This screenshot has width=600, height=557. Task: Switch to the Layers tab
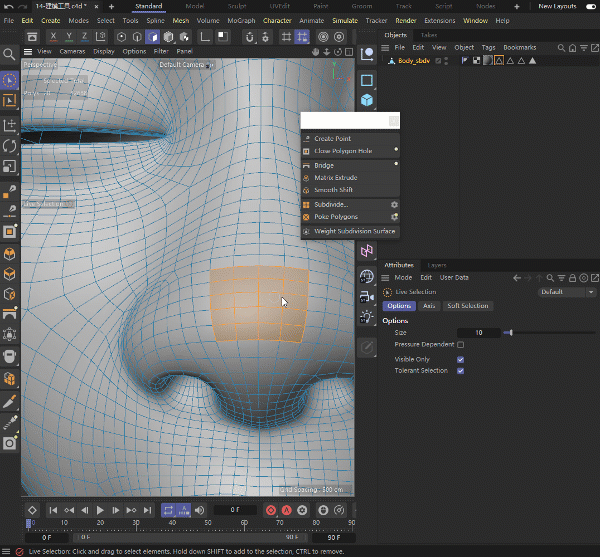click(x=437, y=265)
